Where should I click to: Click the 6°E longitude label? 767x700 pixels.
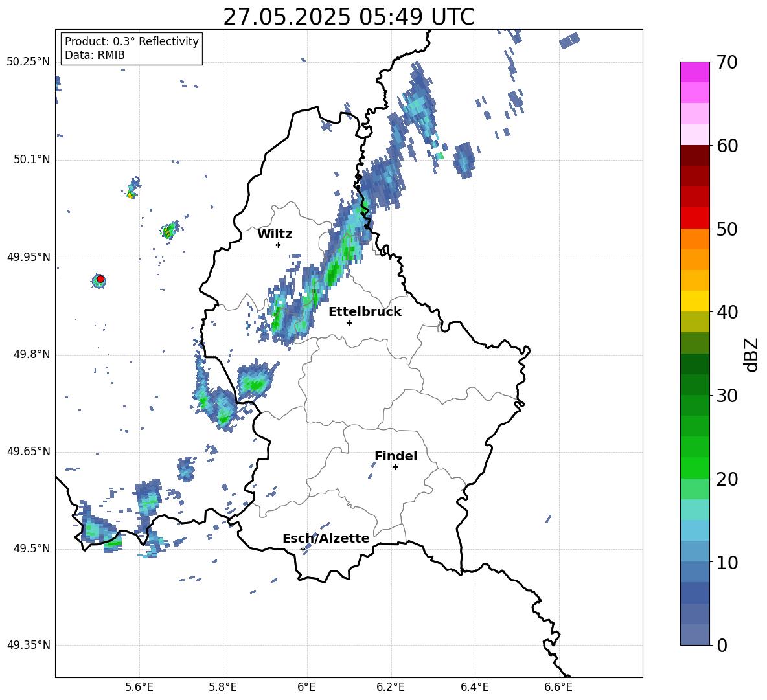click(306, 687)
